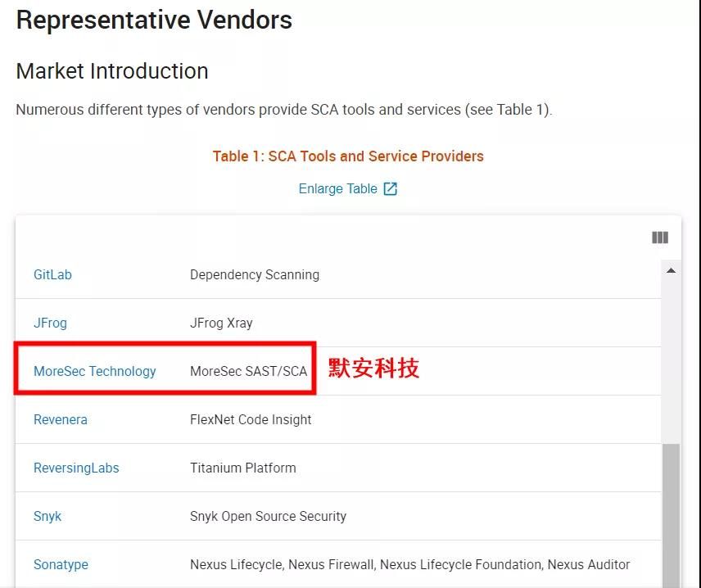
Task: Click the external link icon beside Enlarge Table
Action: click(x=391, y=189)
